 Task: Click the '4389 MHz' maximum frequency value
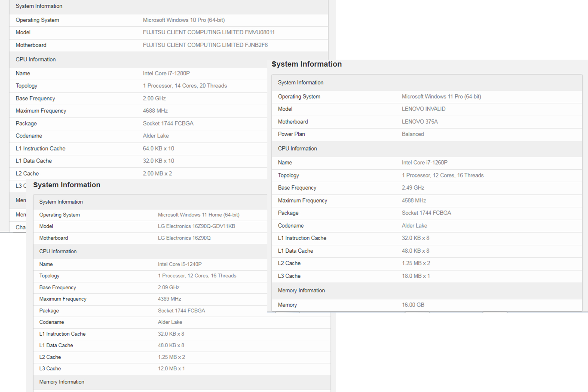169,299
